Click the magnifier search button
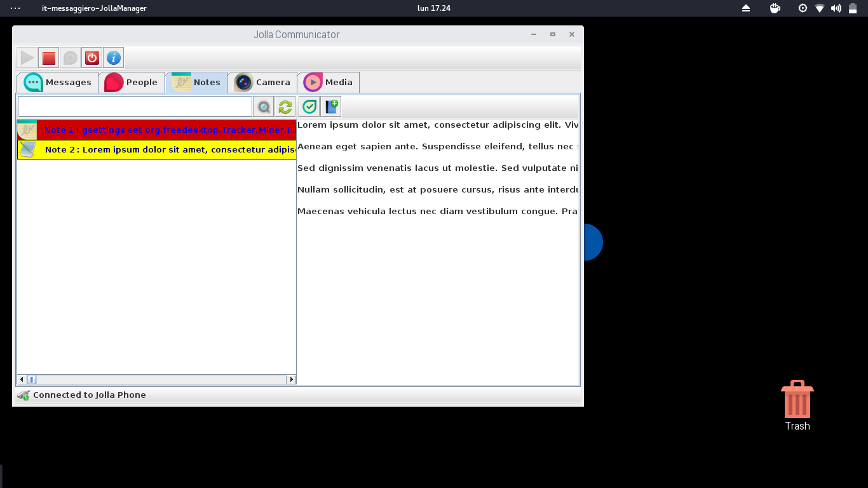 (264, 107)
